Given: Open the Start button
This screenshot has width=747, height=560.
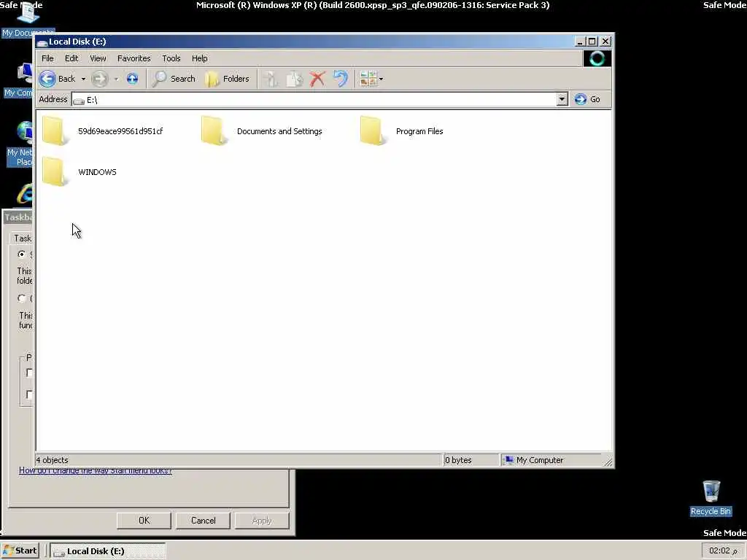Looking at the screenshot, I should click(20, 551).
